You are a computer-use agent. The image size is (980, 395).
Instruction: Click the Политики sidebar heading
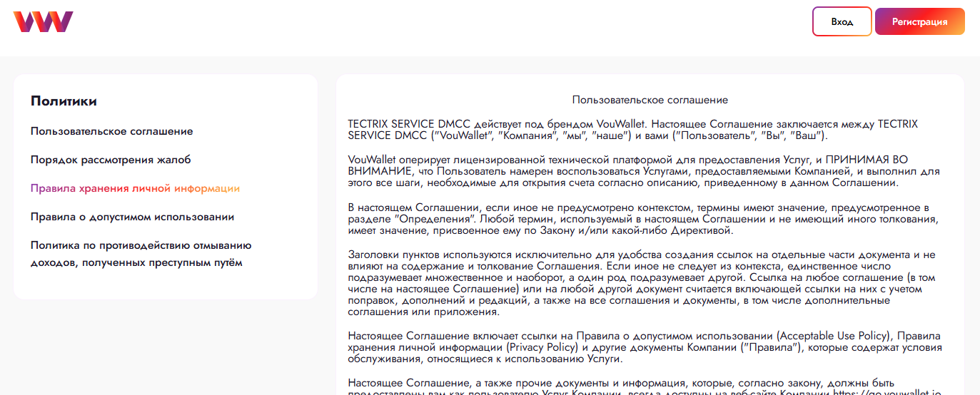click(x=64, y=101)
